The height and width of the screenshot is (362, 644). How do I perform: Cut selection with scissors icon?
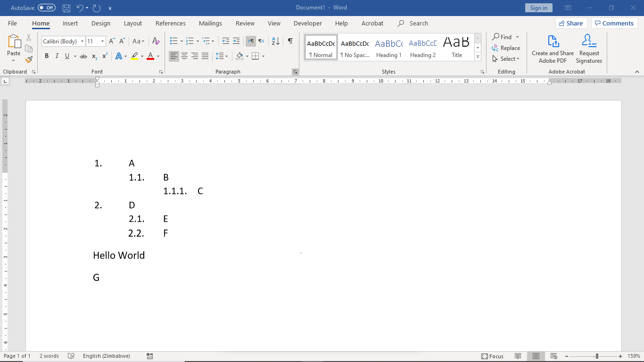pos(29,38)
